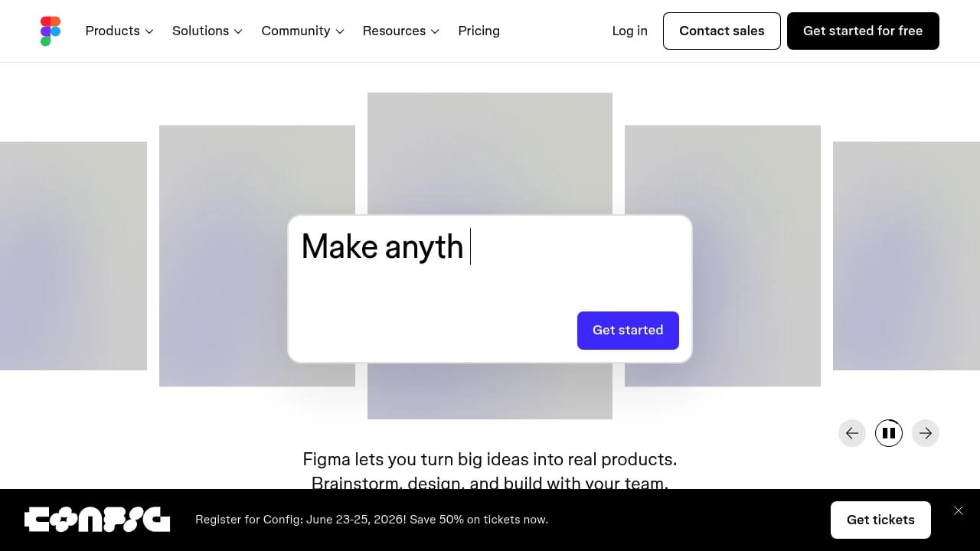Click the Log in link

629,31
